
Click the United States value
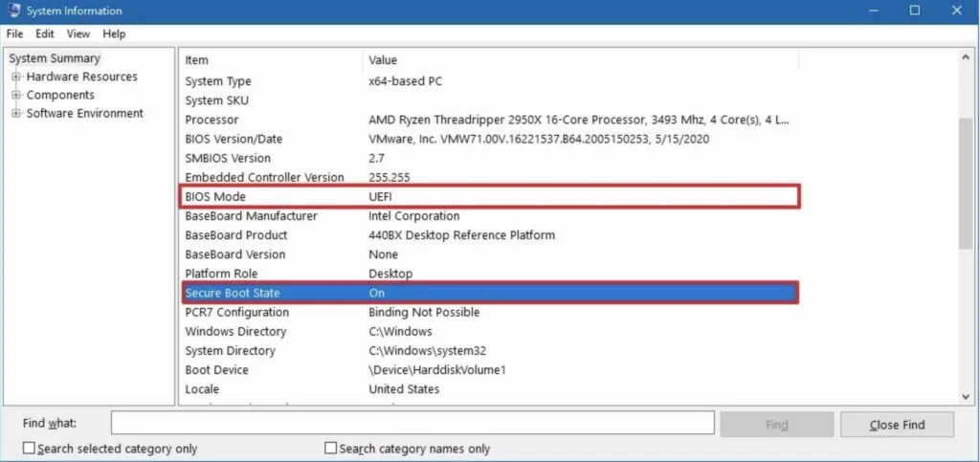tap(404, 389)
